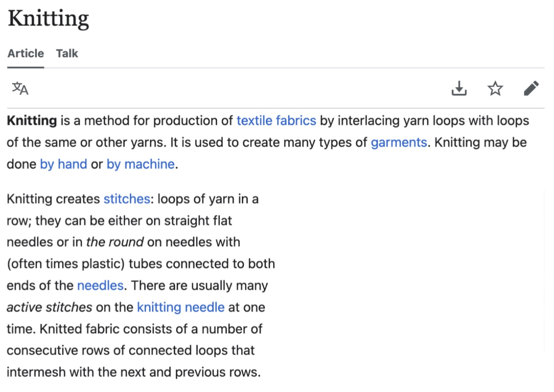Click the italic the round phrase

pyautogui.click(x=115, y=242)
